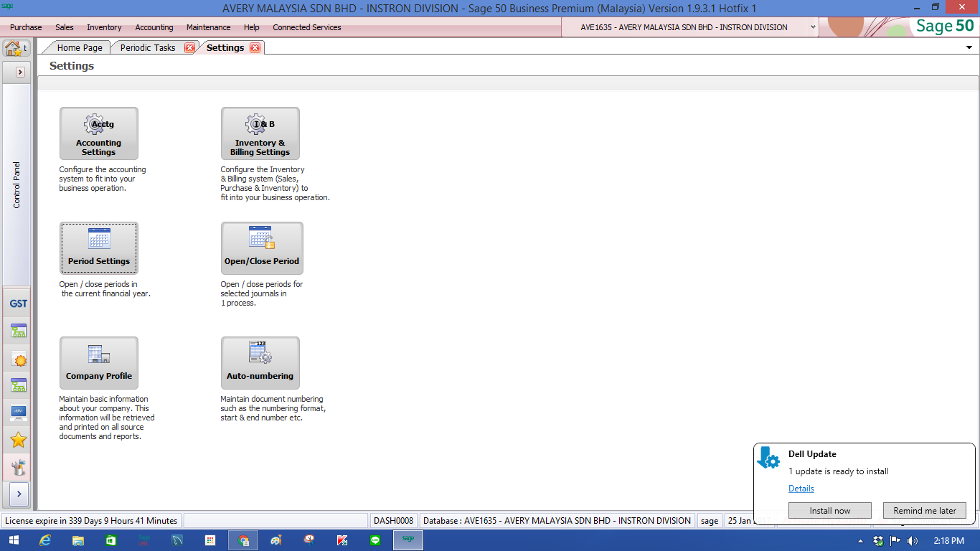The height and width of the screenshot is (551, 980).
Task: Switch to the Periodic Tasks tab
Action: click(x=148, y=48)
